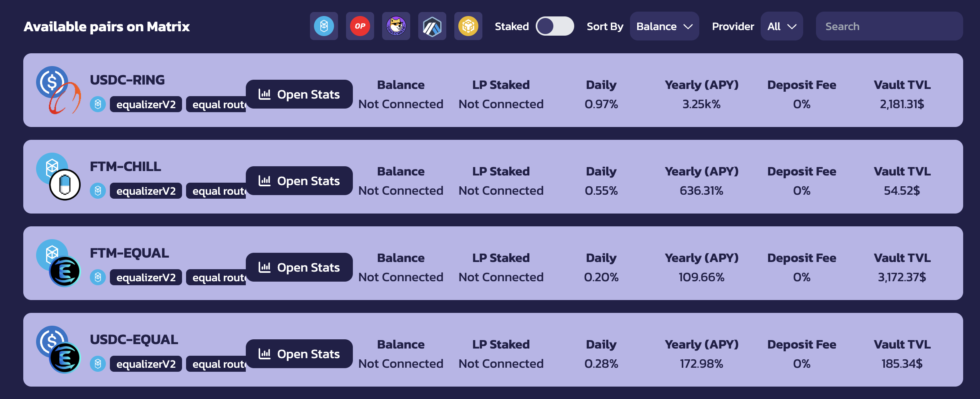980x399 pixels.
Task: Select the Dogechain filter icon
Action: (396, 26)
